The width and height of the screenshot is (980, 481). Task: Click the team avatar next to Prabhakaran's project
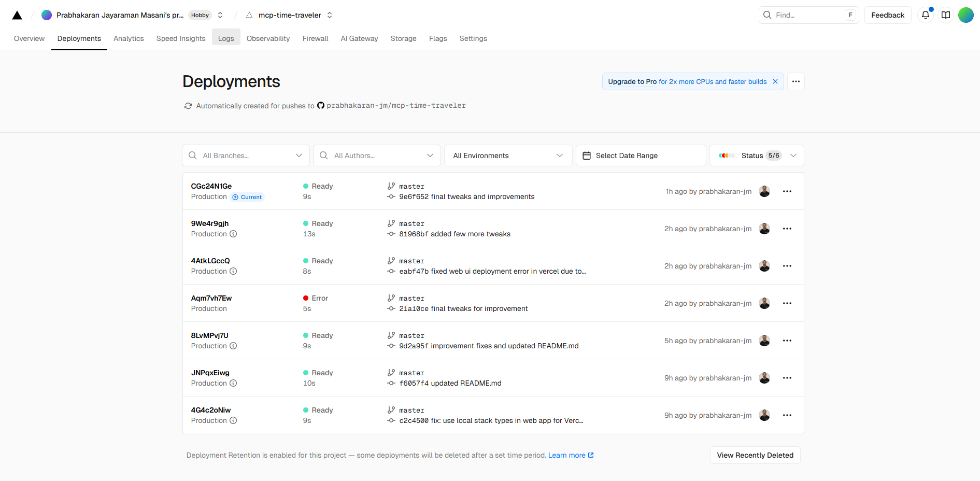point(47,15)
